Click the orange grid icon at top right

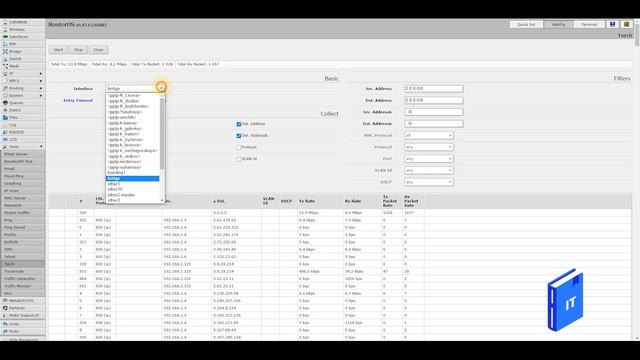point(627,24)
